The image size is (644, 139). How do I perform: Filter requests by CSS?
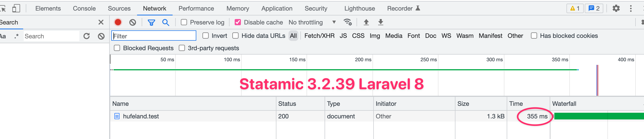pyautogui.click(x=358, y=36)
